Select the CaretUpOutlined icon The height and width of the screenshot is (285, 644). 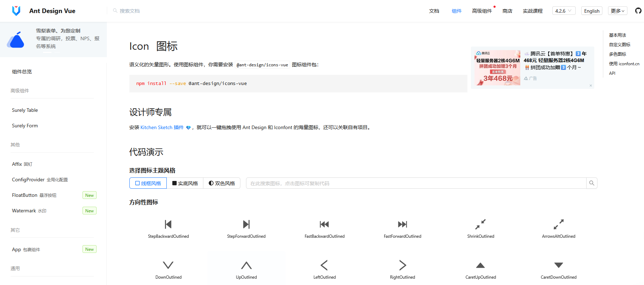point(480,266)
